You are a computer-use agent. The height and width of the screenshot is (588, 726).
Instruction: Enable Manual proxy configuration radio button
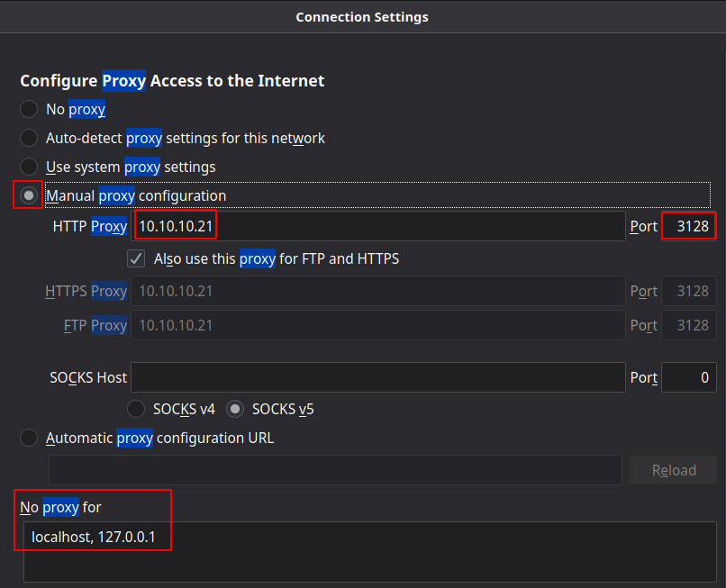30,195
